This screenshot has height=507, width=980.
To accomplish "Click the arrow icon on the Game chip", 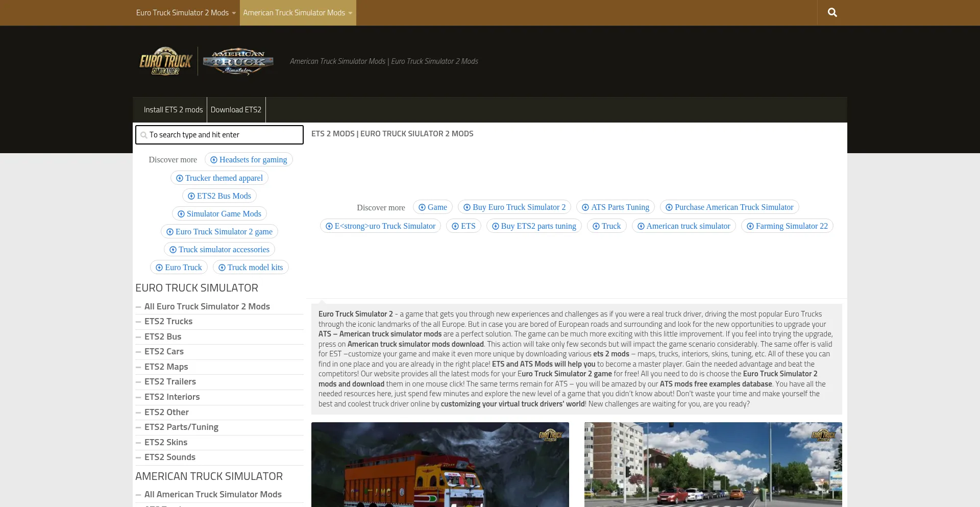I will pos(422,207).
